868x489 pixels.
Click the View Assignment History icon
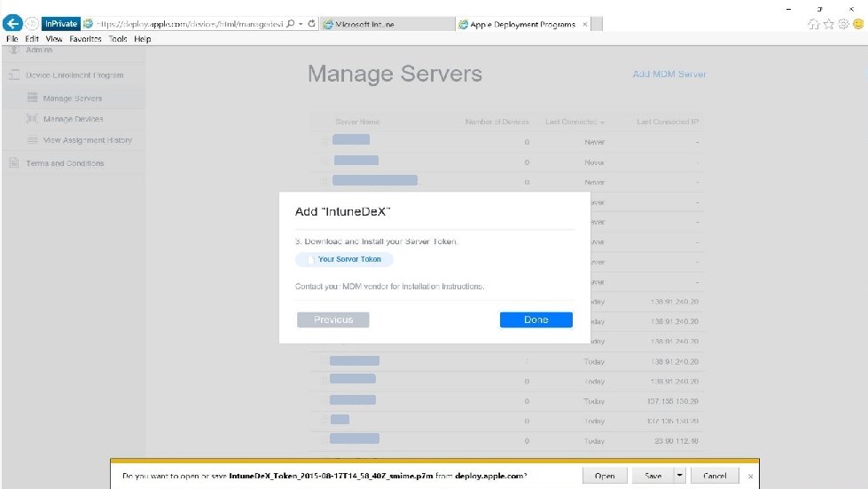(x=32, y=140)
